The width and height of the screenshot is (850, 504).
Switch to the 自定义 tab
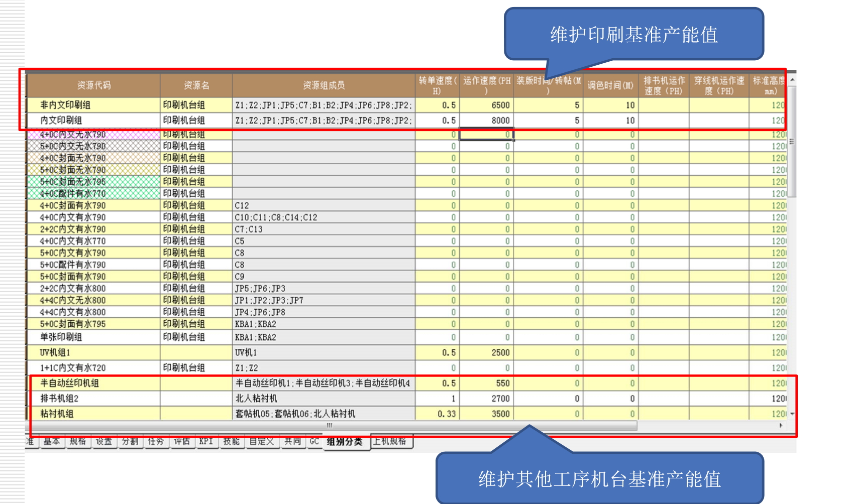point(262,442)
